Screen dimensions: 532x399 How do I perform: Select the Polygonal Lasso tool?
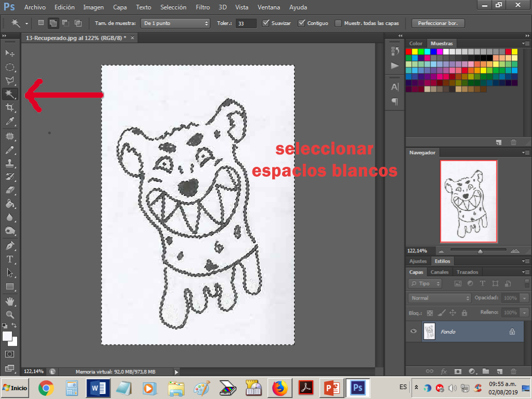10,80
